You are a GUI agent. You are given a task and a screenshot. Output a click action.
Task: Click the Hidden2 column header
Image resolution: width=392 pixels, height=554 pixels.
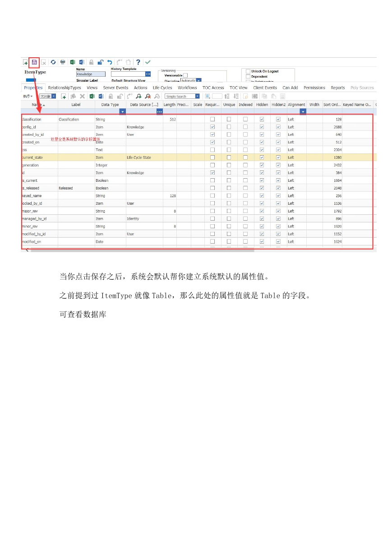(x=278, y=105)
